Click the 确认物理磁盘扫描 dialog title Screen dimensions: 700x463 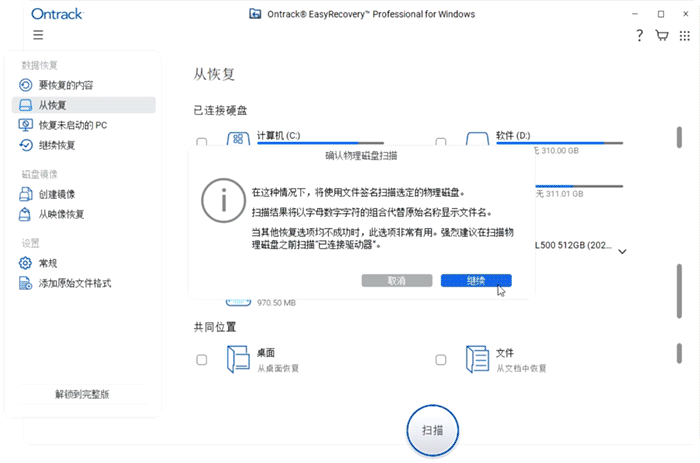tap(361, 155)
